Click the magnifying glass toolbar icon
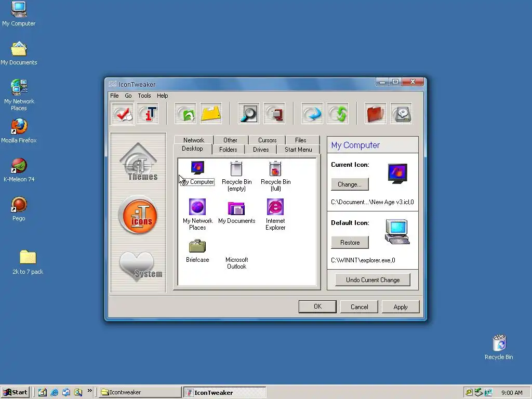Screen dimensions: 532x399 pyautogui.click(x=249, y=114)
